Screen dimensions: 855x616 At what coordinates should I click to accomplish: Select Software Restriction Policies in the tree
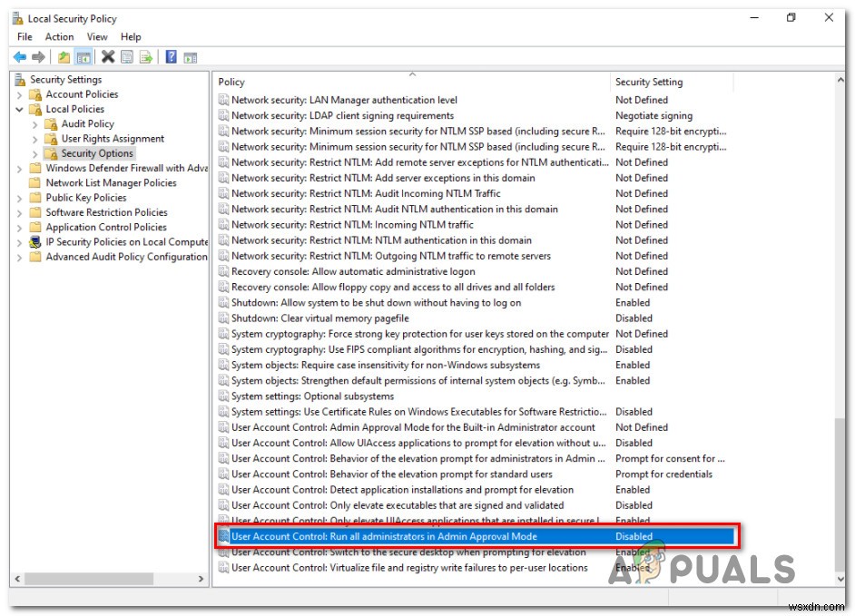pos(106,212)
